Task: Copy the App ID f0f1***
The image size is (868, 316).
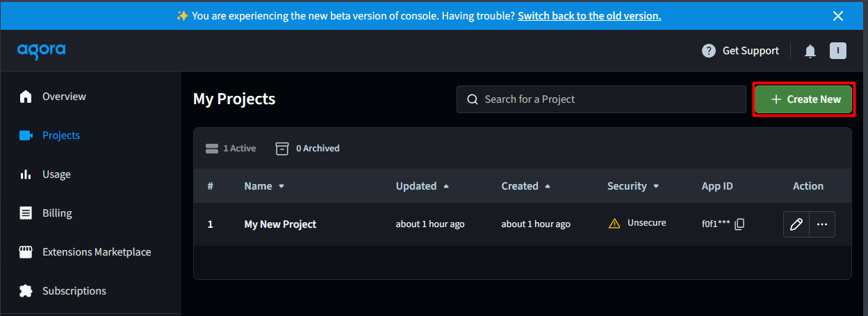Action: coord(739,224)
